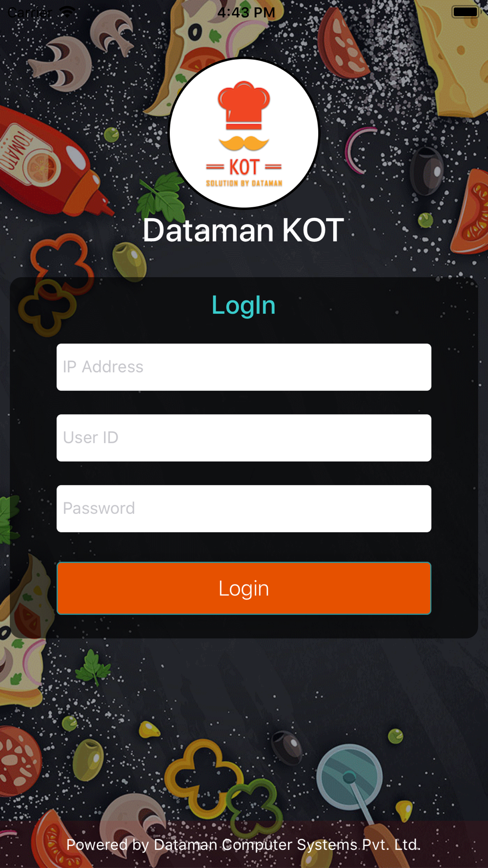Focus the IP Address field
488x868 pixels.
[x=244, y=367]
